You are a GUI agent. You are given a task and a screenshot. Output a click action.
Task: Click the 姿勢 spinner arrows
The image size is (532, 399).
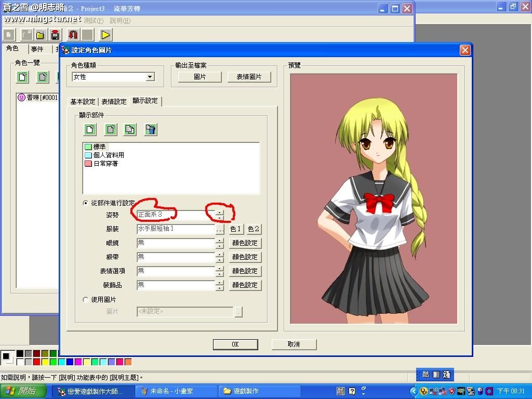(220, 215)
